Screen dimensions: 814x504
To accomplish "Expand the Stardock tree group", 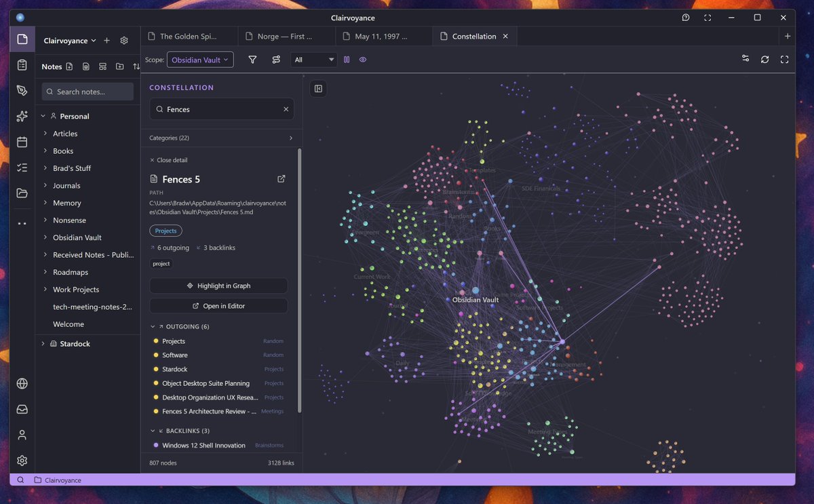I will click(43, 344).
